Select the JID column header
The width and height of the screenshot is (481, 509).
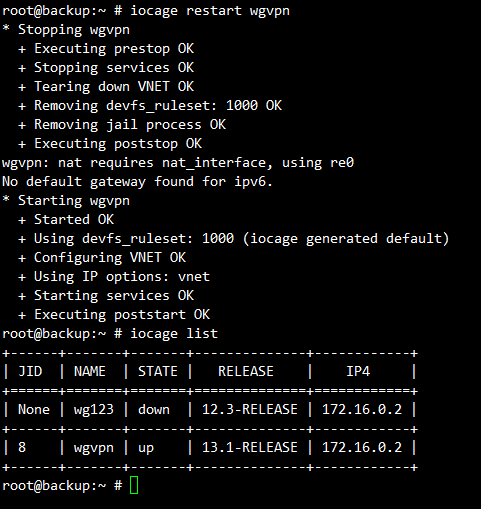click(x=30, y=371)
